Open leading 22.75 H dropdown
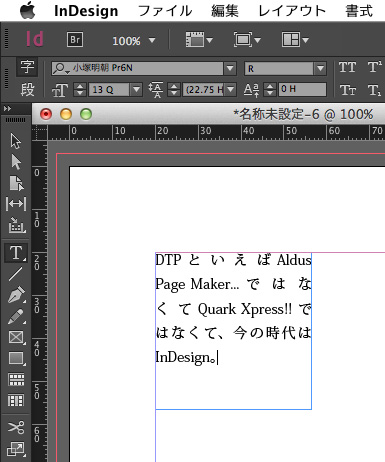The height and width of the screenshot is (462, 385). pos(230,90)
